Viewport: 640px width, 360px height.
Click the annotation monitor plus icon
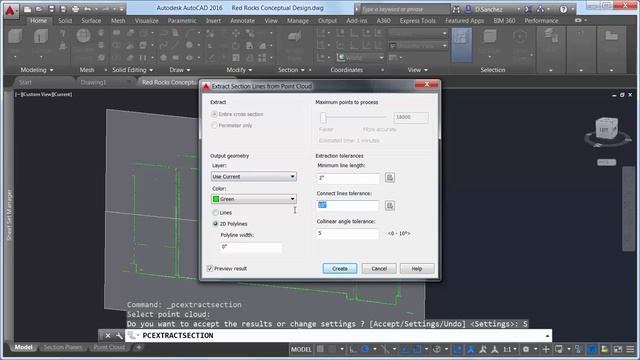pos(546,349)
